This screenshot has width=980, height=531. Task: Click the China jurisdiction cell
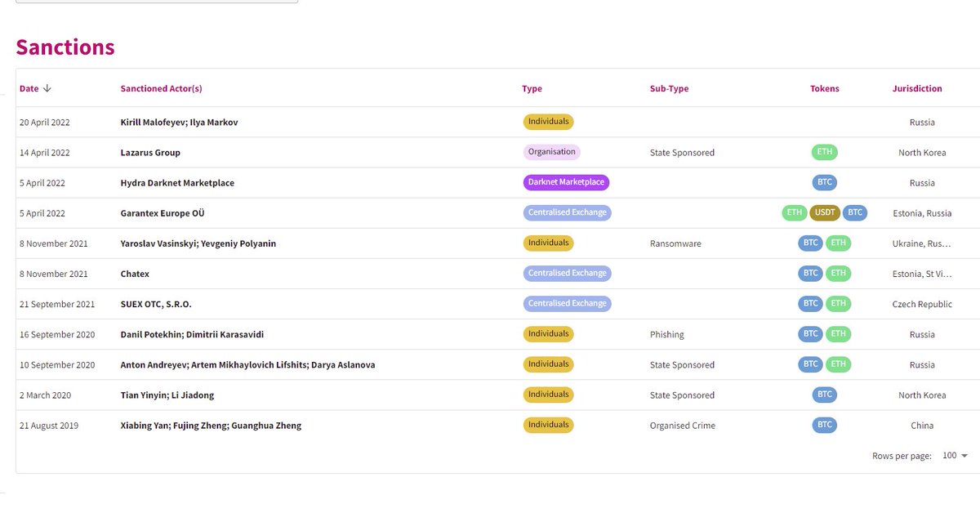(922, 425)
